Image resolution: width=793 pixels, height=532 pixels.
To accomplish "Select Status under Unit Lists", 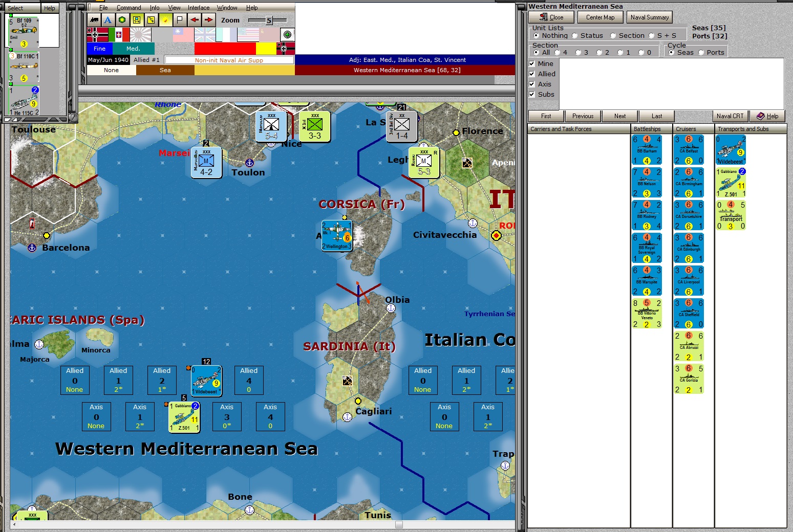I will 587,36.
